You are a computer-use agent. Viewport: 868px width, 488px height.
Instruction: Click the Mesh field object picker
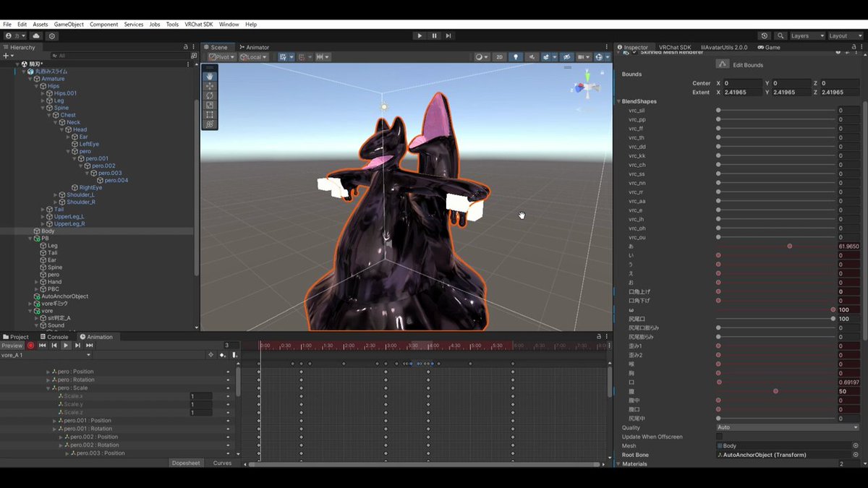(x=856, y=446)
